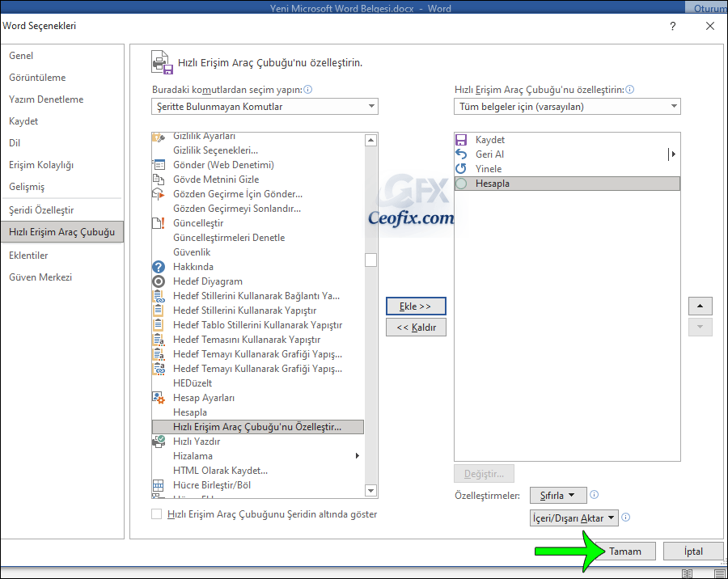Close the Word Seçenekleri dialog
728x579 pixels.
pos(710,26)
